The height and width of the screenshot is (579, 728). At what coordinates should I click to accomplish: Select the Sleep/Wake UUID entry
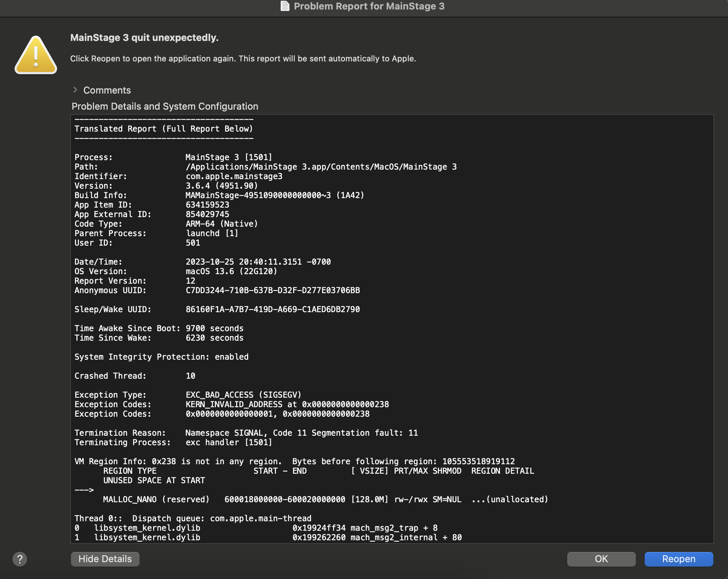coord(217,309)
